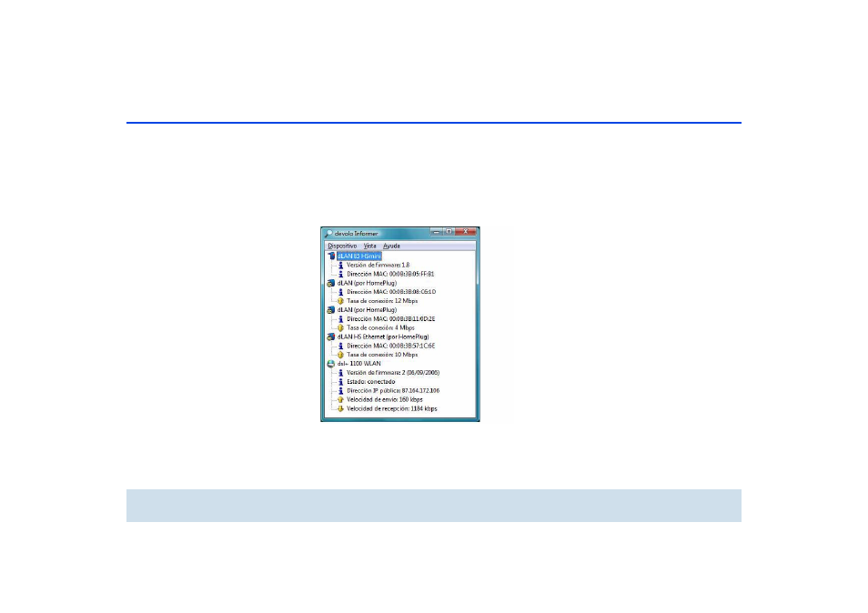Open the Ayuda menu
The height and width of the screenshot is (613, 868).
coord(391,246)
